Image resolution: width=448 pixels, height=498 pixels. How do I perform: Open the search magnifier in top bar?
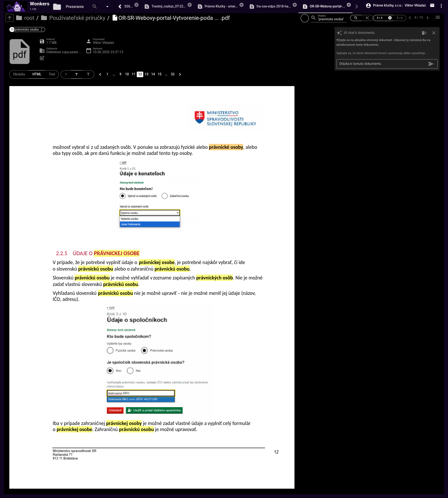point(94,7)
